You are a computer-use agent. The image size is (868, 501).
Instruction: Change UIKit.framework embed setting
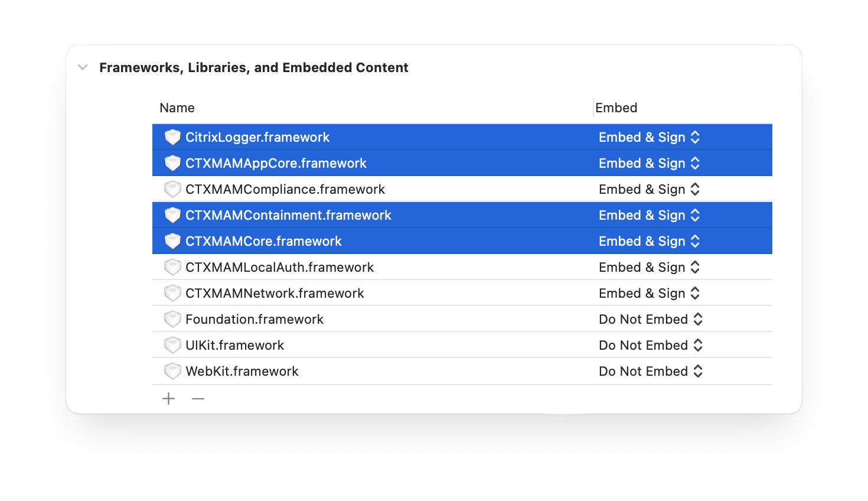tap(651, 345)
